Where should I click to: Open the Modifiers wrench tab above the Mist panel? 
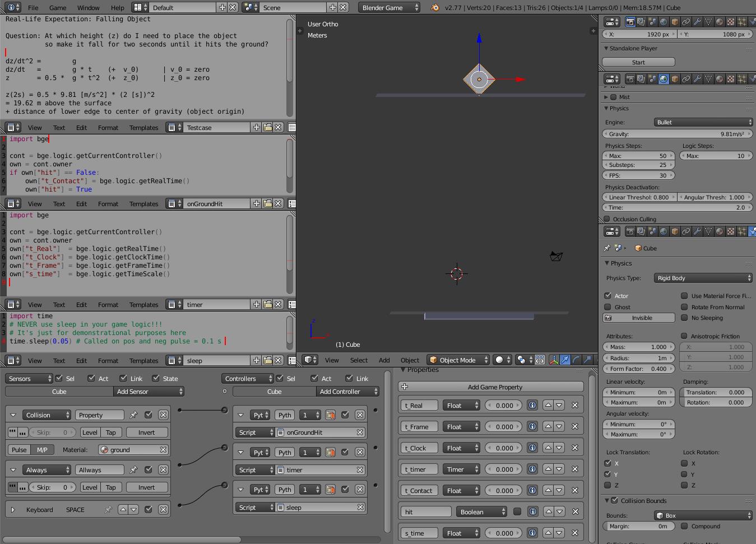tap(697, 79)
